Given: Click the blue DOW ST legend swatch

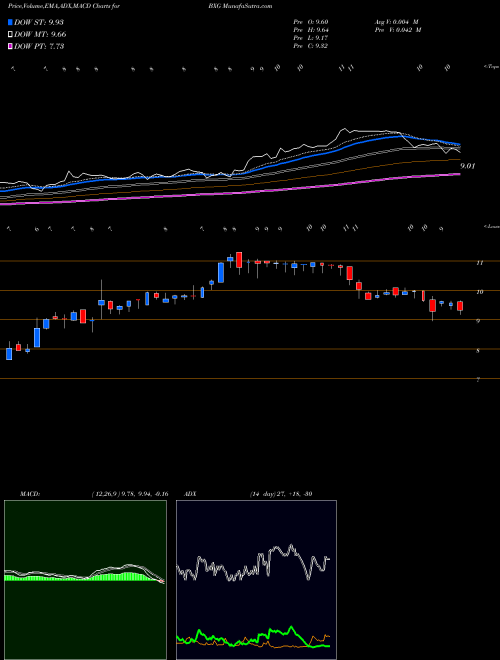Looking at the screenshot, I should [x=10, y=22].
